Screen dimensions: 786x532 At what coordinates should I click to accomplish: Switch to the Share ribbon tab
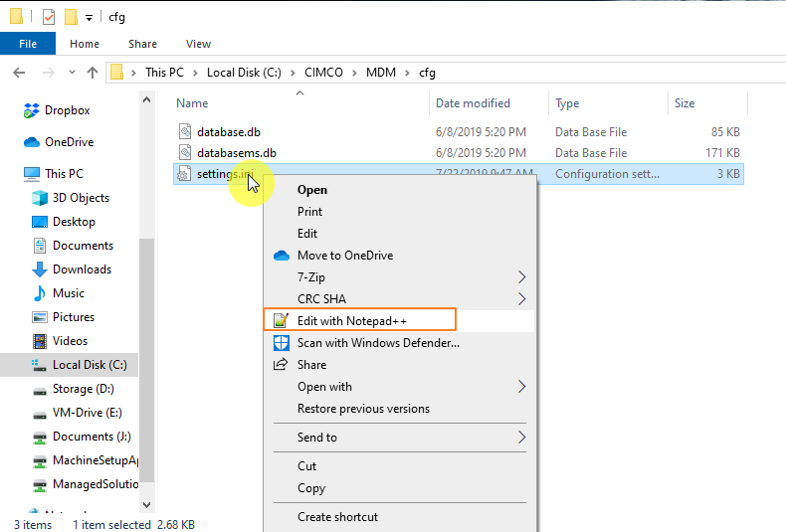tap(142, 44)
